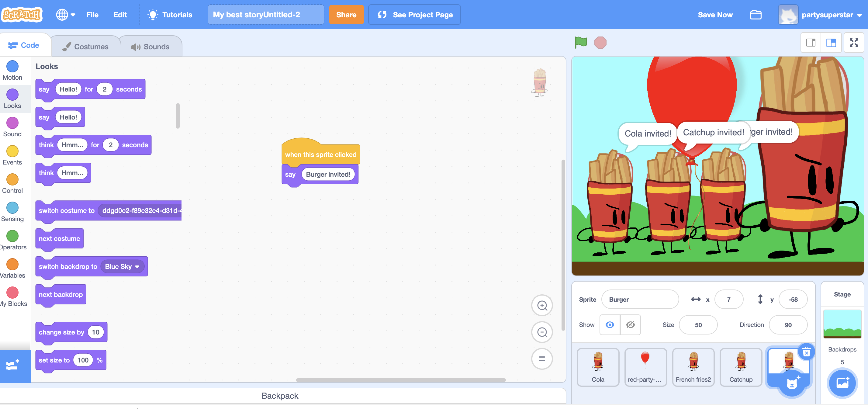The image size is (868, 409).
Task: Switch to small stage layout
Action: point(811,43)
